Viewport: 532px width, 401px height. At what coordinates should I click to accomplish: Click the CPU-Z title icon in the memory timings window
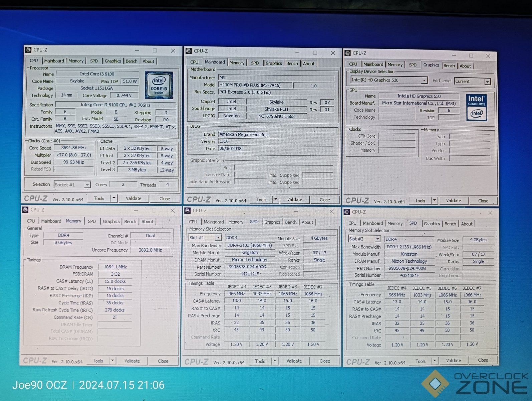pyautogui.click(x=25, y=210)
